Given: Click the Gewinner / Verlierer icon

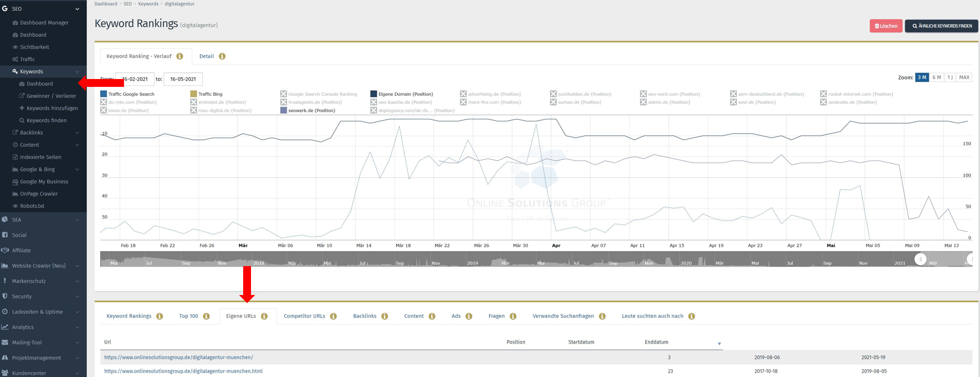Looking at the screenshot, I should click(22, 96).
